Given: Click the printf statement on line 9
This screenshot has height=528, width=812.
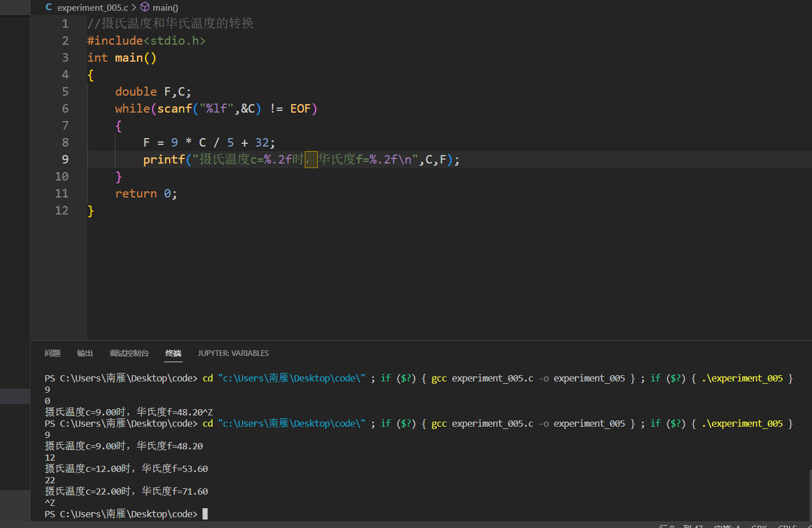Looking at the screenshot, I should [x=301, y=160].
